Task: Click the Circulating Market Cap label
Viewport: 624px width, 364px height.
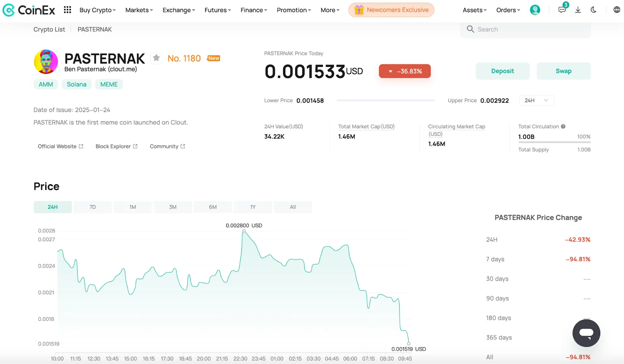Action: coord(457,130)
